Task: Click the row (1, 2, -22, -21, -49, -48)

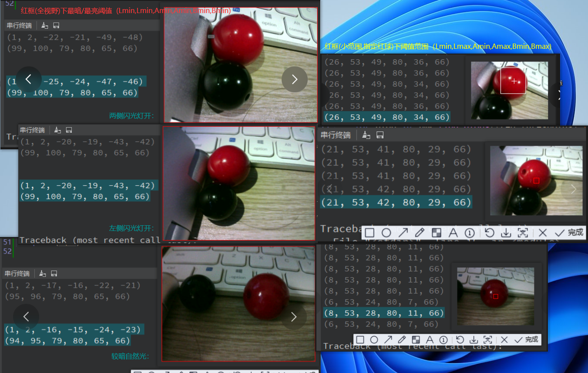Action: [75, 37]
